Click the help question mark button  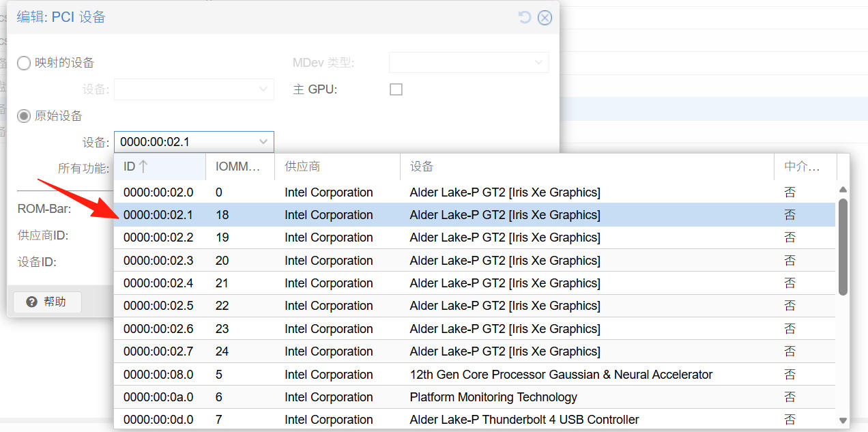pos(47,302)
